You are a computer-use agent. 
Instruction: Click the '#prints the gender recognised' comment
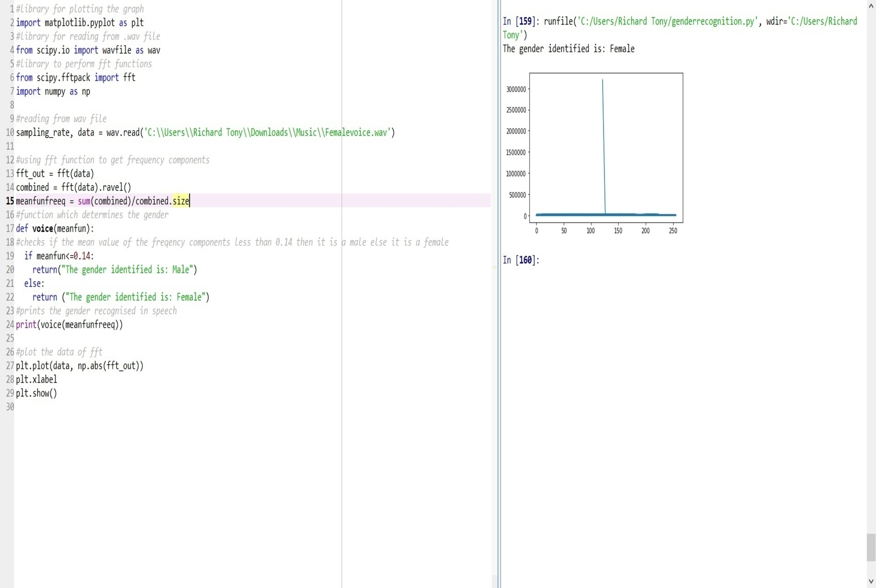click(97, 311)
